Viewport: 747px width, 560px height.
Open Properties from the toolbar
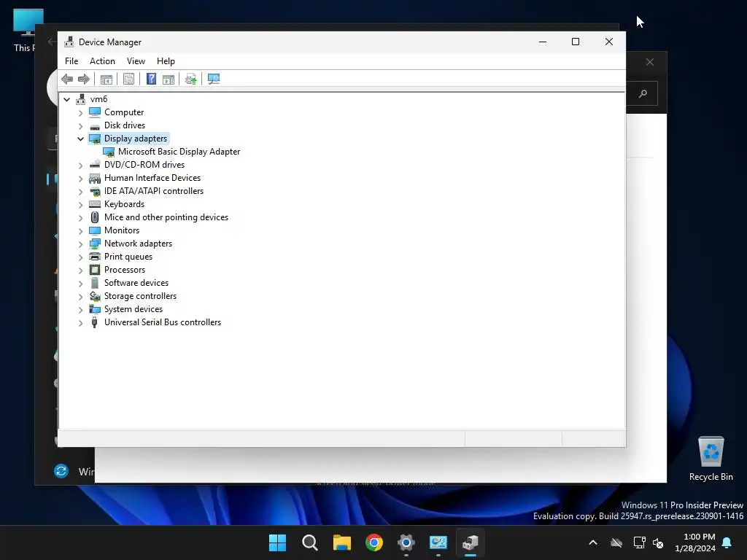point(128,79)
